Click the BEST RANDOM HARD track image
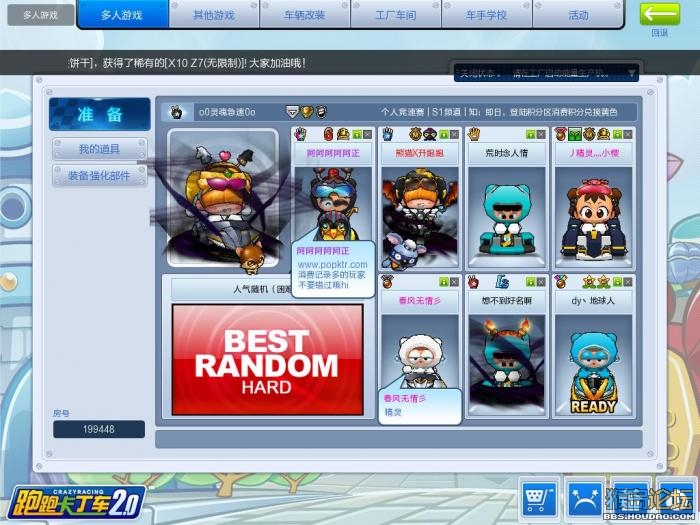700x525 pixels. pyautogui.click(x=267, y=360)
